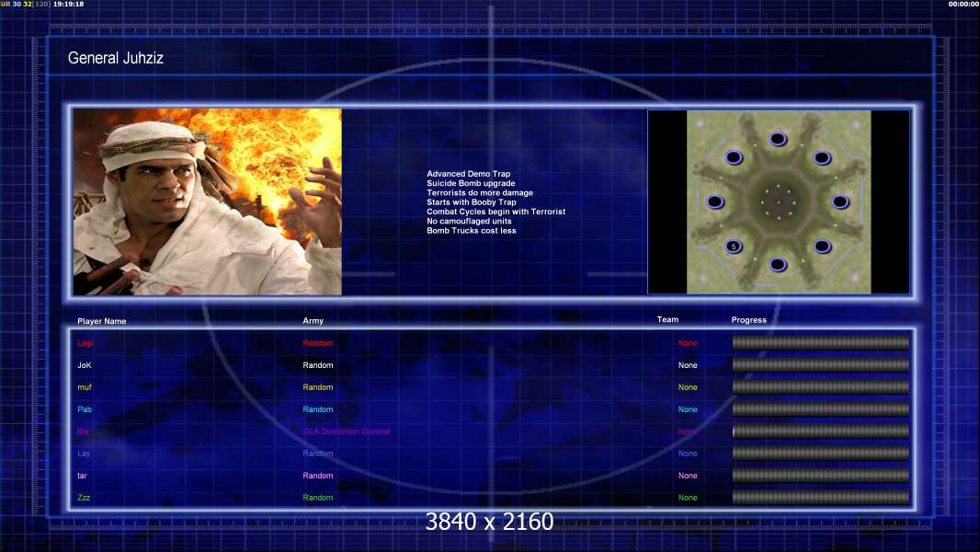Pick the southeast start position on the minimap
This screenshot has height=552, width=980.
tap(823, 247)
